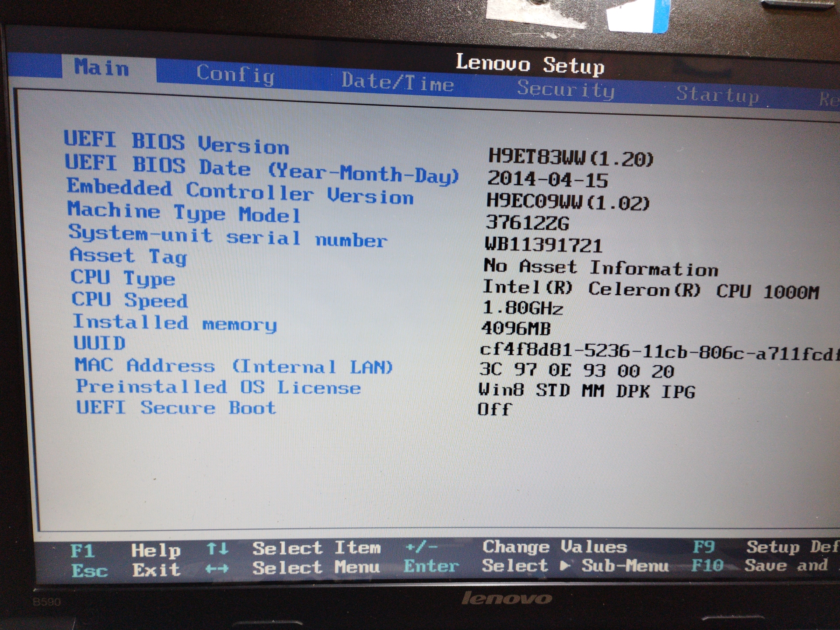
Task: Click 'Setup Def' footer label
Action: (x=793, y=547)
